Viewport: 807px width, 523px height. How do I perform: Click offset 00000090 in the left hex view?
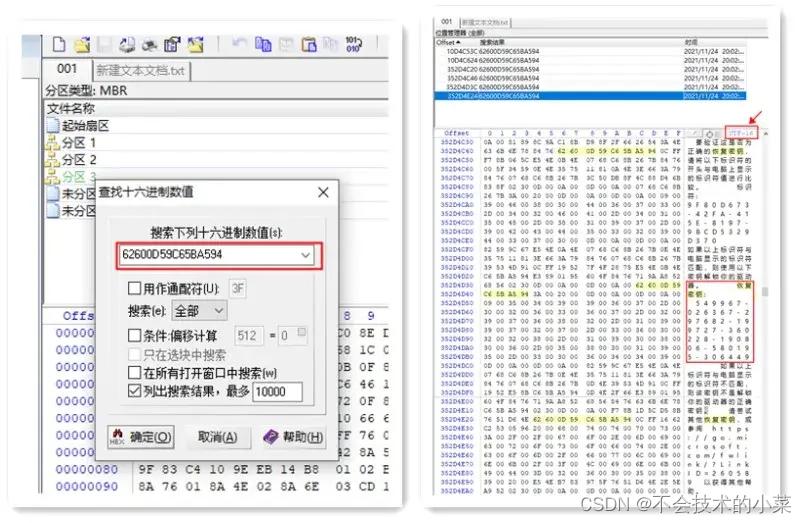(x=86, y=486)
